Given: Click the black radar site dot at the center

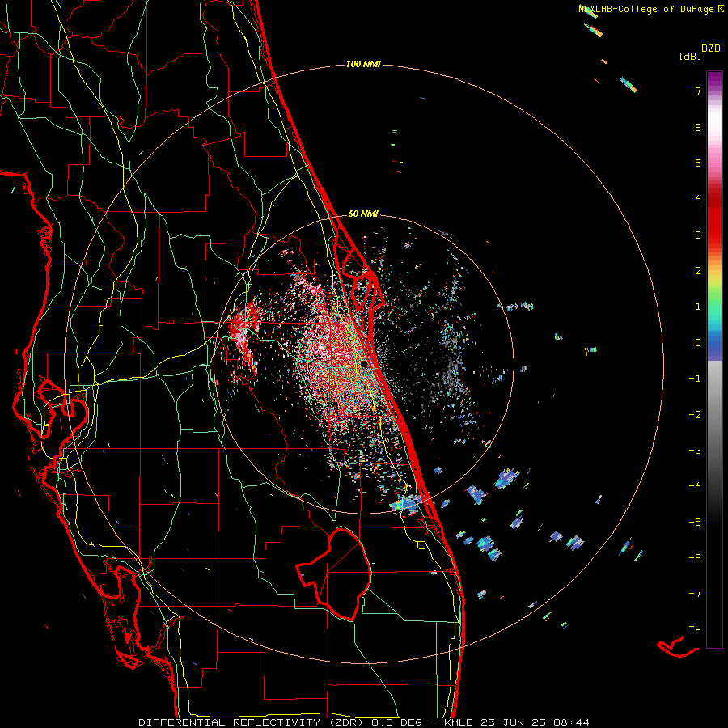Looking at the screenshot, I should [364, 365].
